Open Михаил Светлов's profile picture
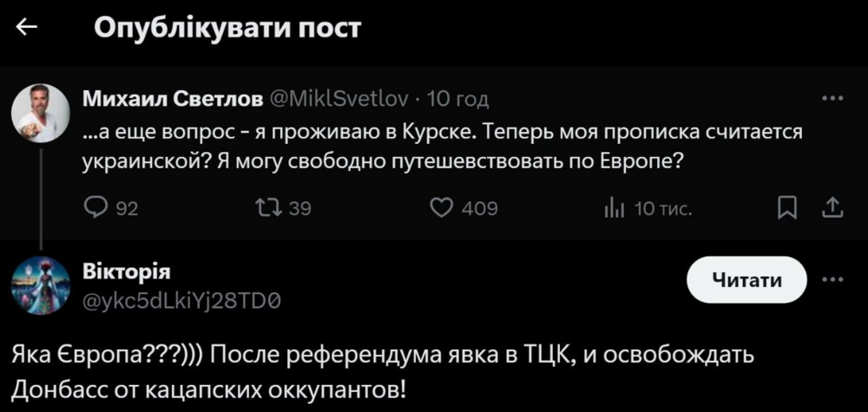 click(40, 113)
